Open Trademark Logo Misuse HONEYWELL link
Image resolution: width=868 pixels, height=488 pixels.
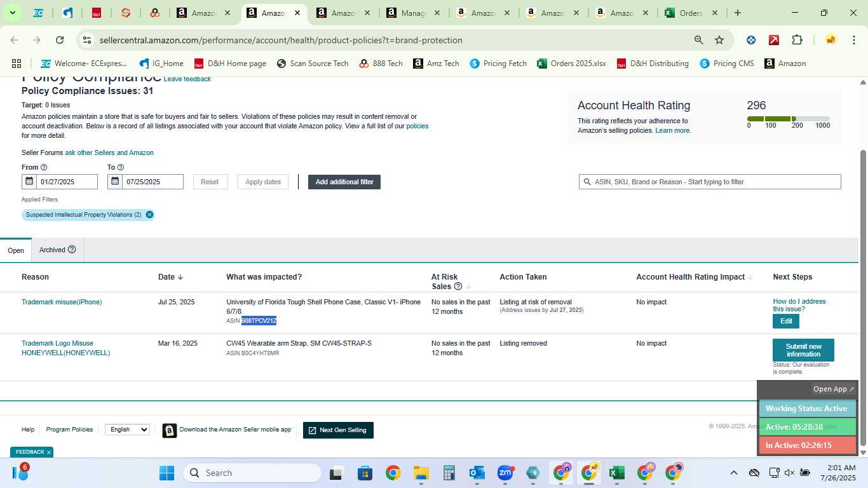(x=66, y=348)
